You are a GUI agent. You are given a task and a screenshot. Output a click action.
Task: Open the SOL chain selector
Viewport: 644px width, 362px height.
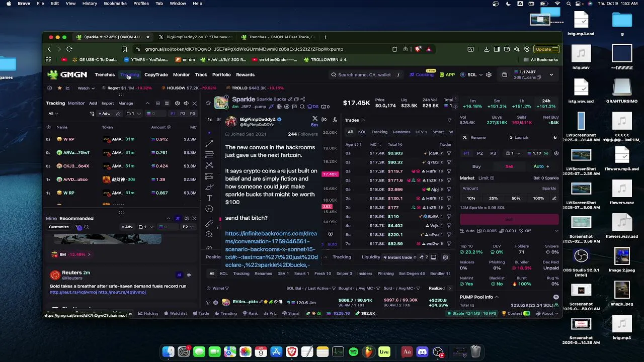(470, 75)
